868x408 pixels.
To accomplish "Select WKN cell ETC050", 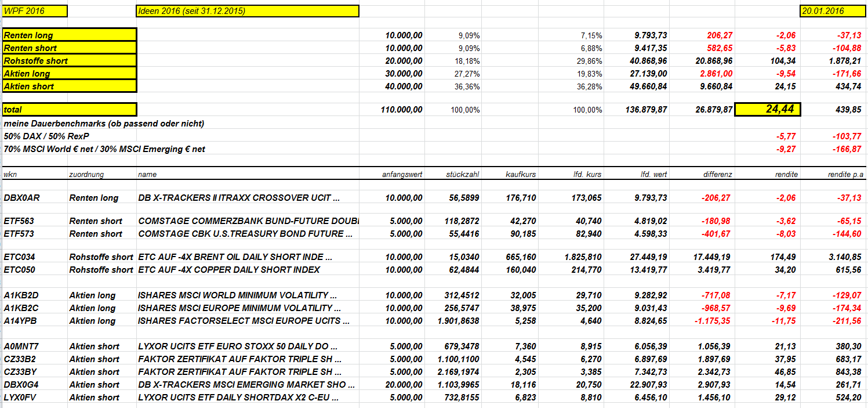I will click(20, 269).
